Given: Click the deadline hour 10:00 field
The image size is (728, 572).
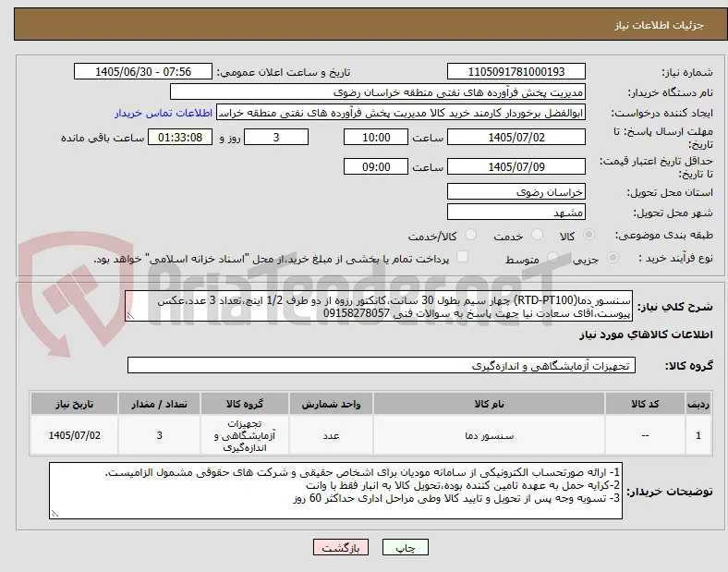Looking at the screenshot, I should [376, 138].
